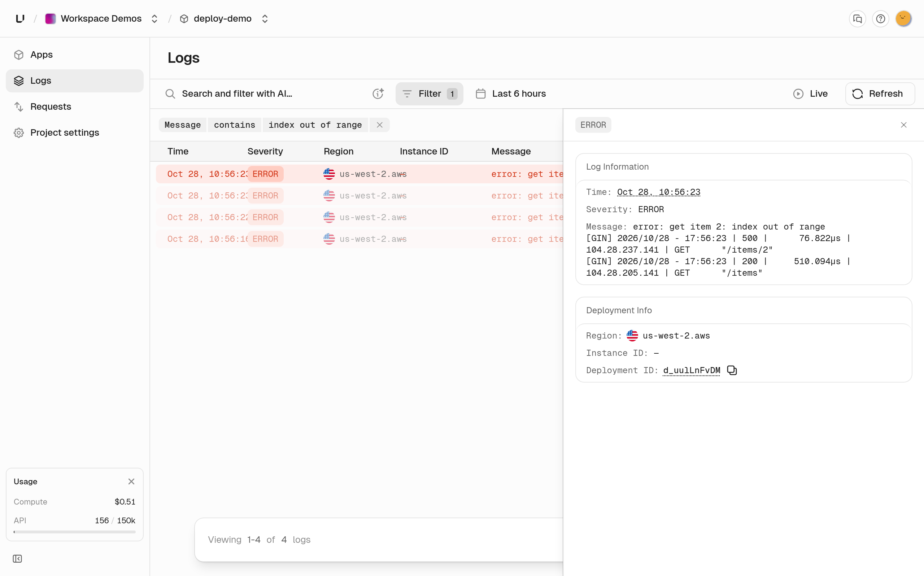Select the 10:56:16 error log row
The width and height of the screenshot is (924, 576).
359,239
